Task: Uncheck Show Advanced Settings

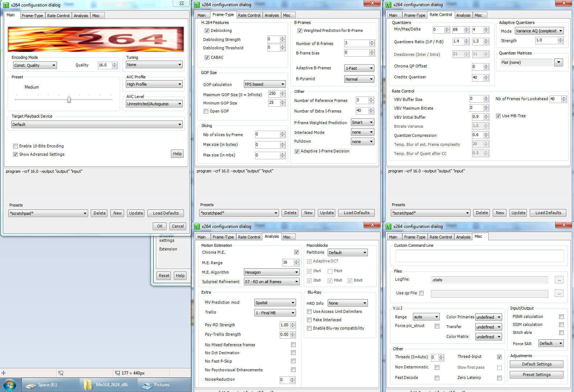Action: click(x=15, y=155)
